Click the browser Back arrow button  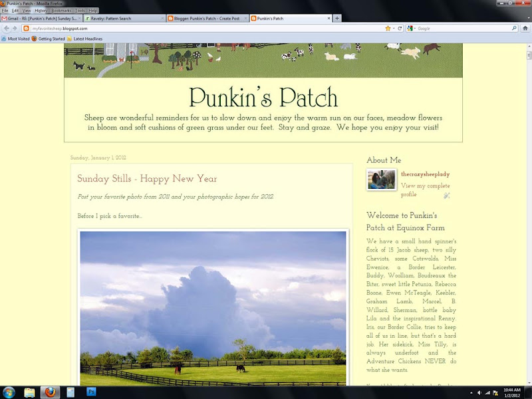[x=7, y=29]
